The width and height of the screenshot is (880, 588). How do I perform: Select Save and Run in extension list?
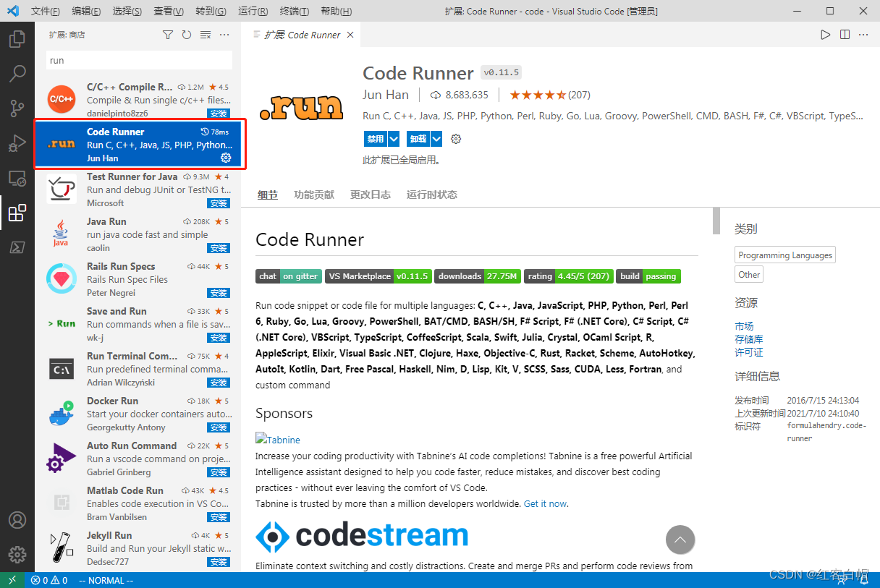137,324
